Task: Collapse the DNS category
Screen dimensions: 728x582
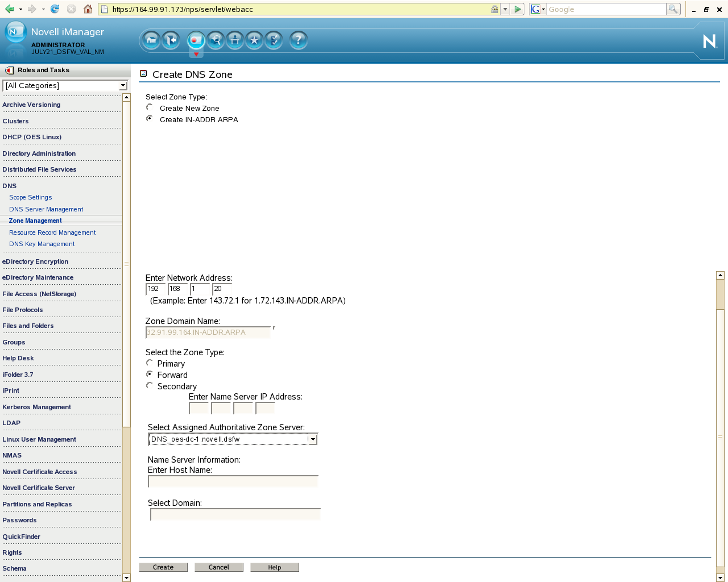Action: pos(10,186)
